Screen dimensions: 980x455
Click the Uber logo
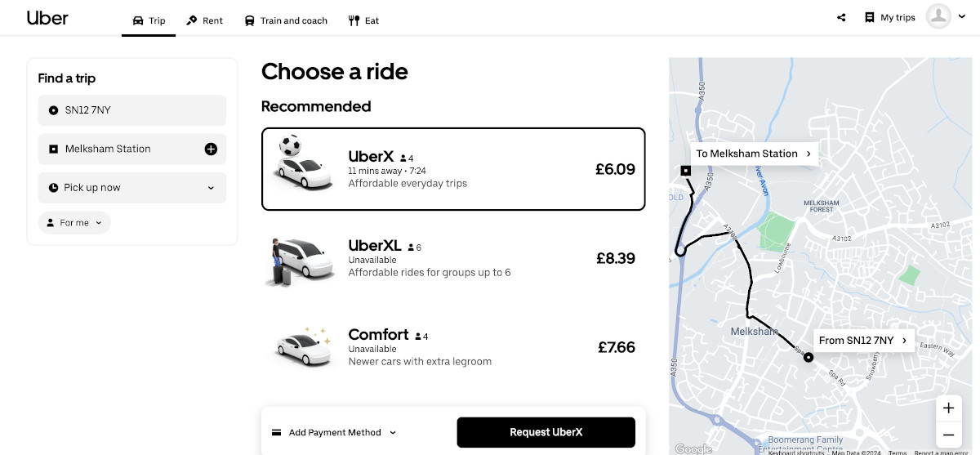pos(47,18)
